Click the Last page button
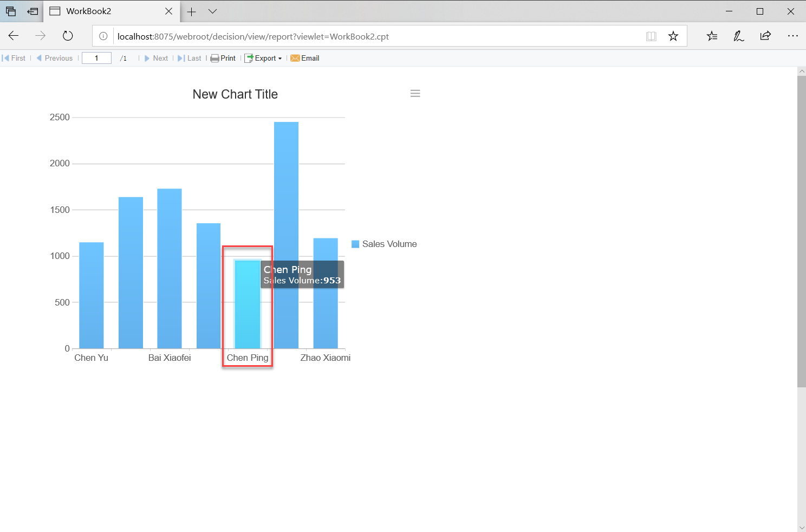This screenshot has width=806, height=532. (189, 58)
